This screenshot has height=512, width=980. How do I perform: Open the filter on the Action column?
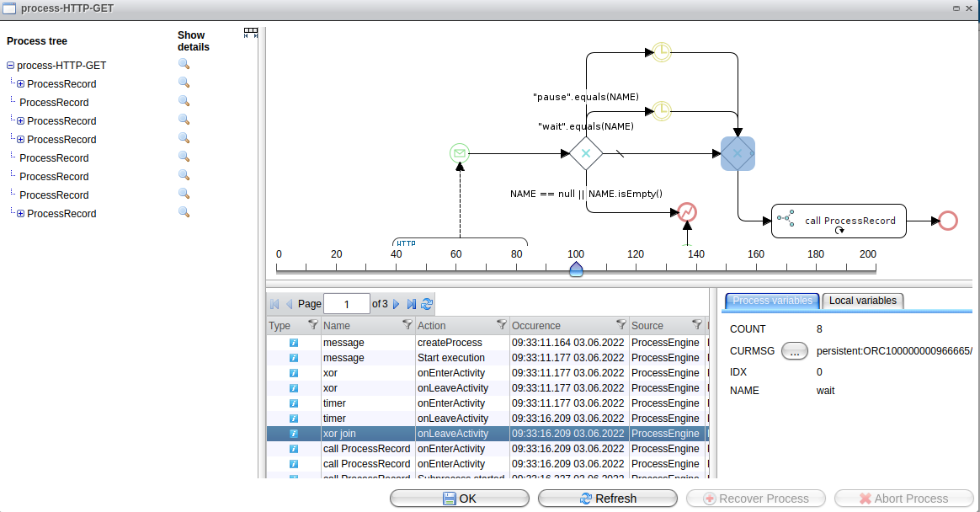(x=501, y=324)
